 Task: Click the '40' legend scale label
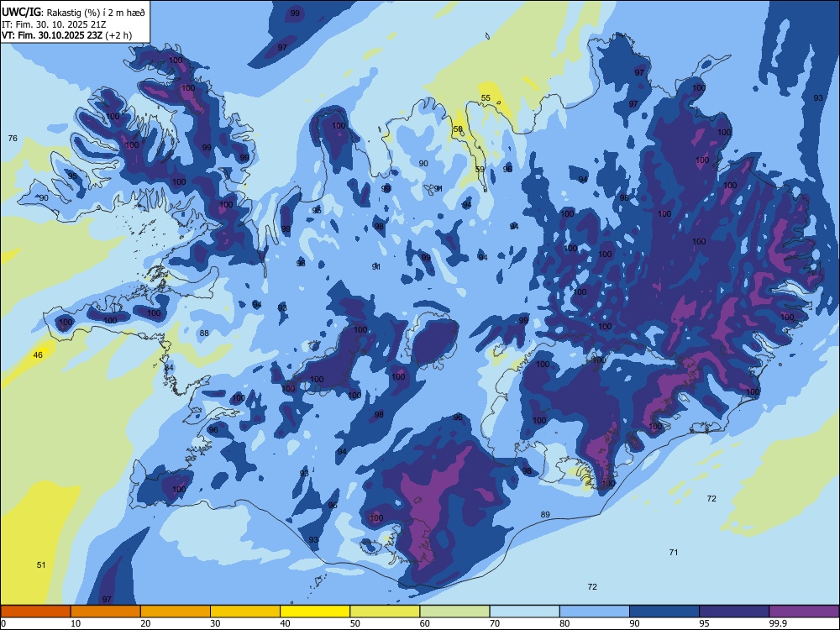point(286,623)
